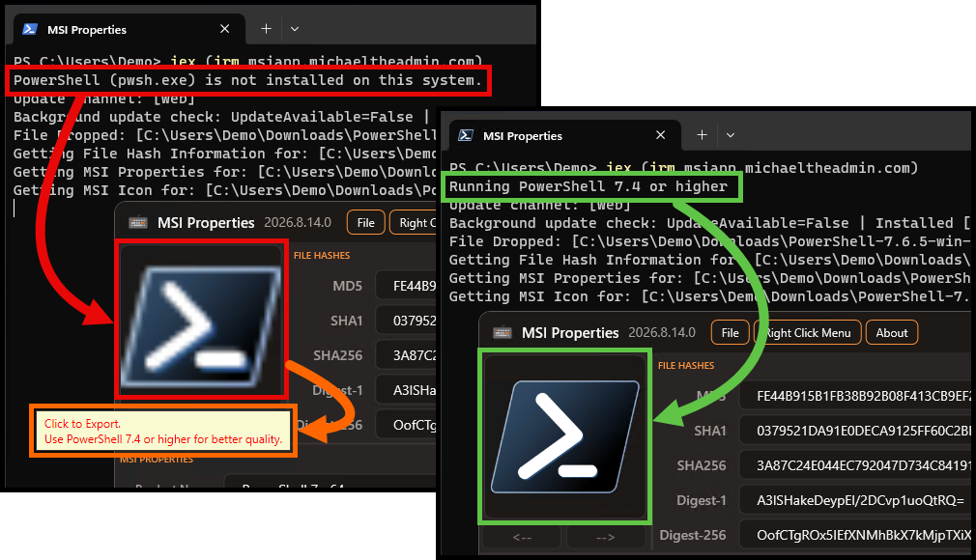The height and width of the screenshot is (560, 976).
Task: Click the iex command line in front terminal
Action: 683,168
